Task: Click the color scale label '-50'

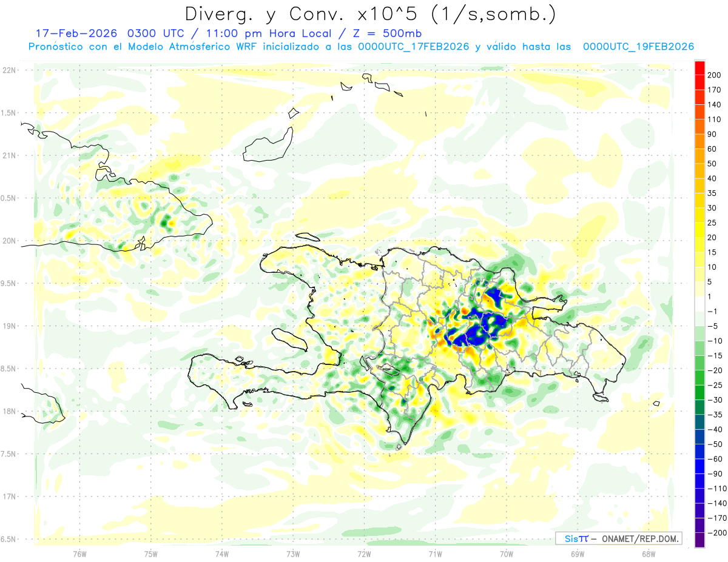Action: coord(716,444)
